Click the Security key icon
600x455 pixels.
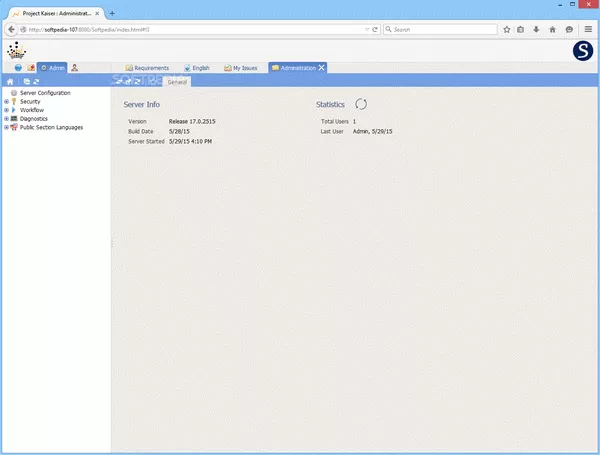tap(14, 101)
